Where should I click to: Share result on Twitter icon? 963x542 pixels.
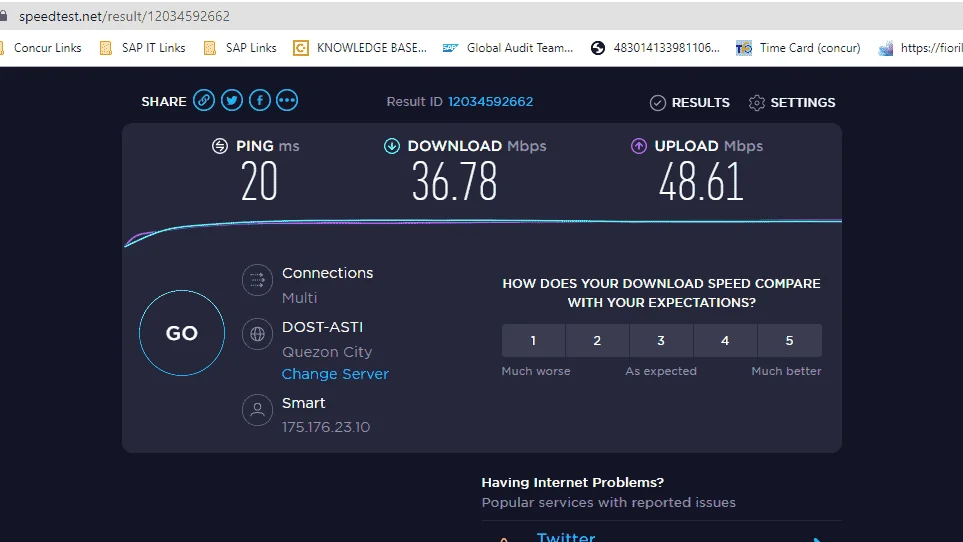point(232,100)
